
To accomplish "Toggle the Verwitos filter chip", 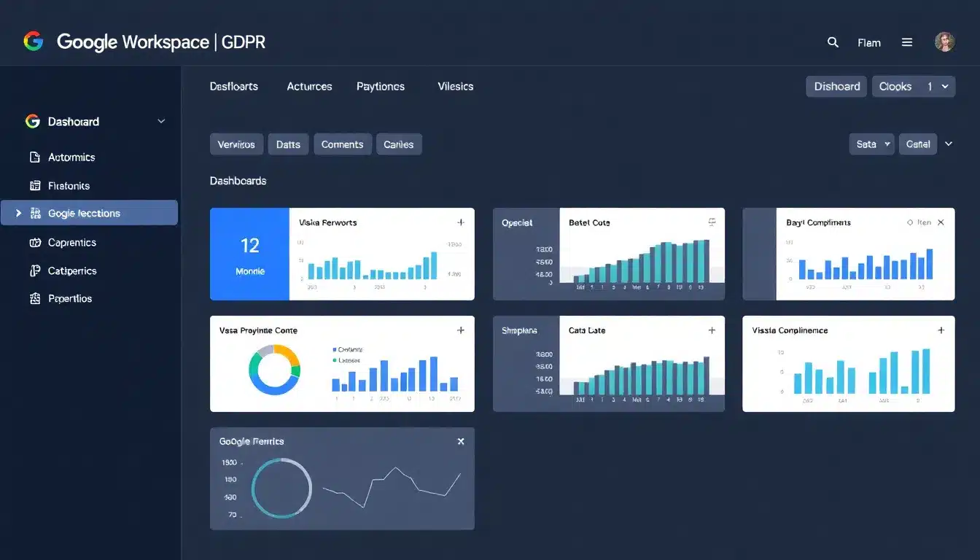I will (x=236, y=144).
